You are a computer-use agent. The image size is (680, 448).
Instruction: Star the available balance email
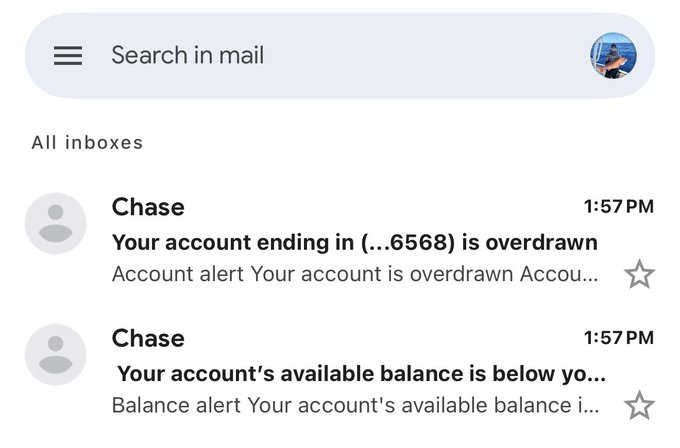click(639, 406)
